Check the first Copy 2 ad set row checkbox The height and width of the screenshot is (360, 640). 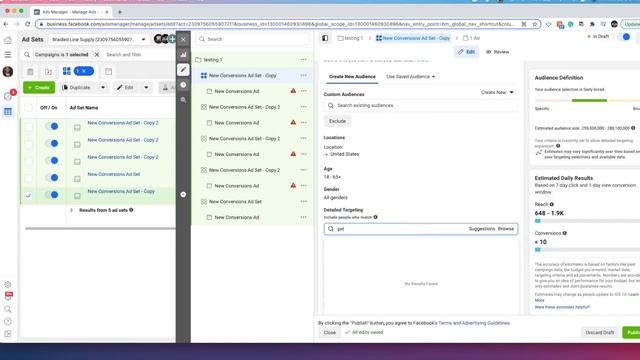[28, 127]
